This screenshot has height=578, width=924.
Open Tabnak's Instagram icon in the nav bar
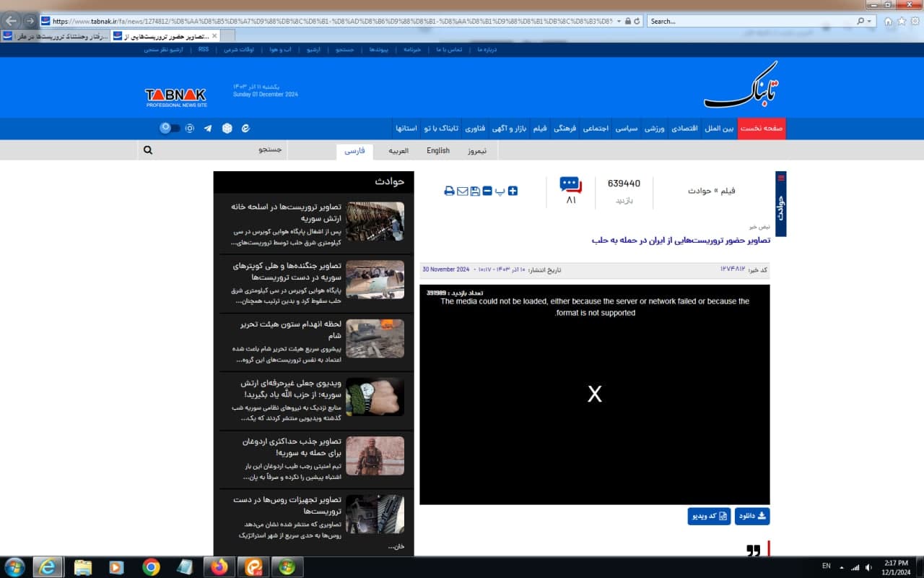[x=190, y=128]
